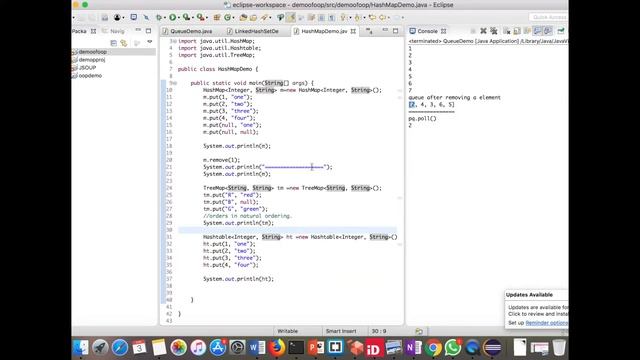Image resolution: width=640 pixels, height=360 pixels.
Task: Click code line 'public class HashMapDemo {'
Action: coord(218,69)
